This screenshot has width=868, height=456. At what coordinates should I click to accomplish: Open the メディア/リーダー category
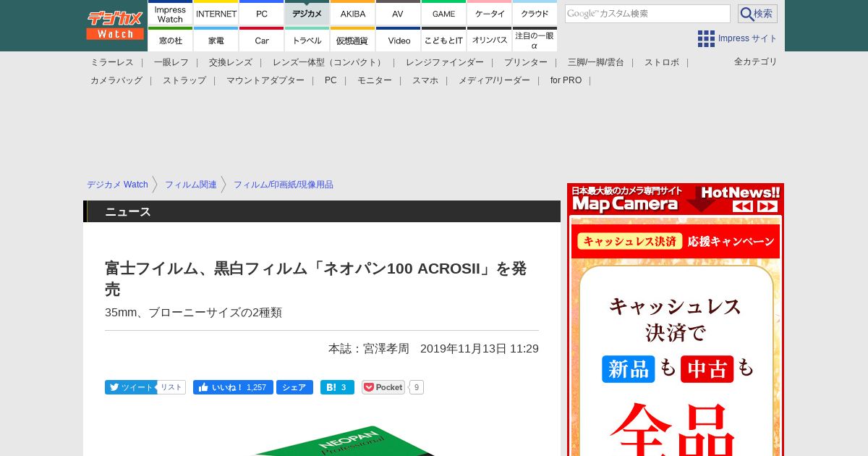(494, 80)
